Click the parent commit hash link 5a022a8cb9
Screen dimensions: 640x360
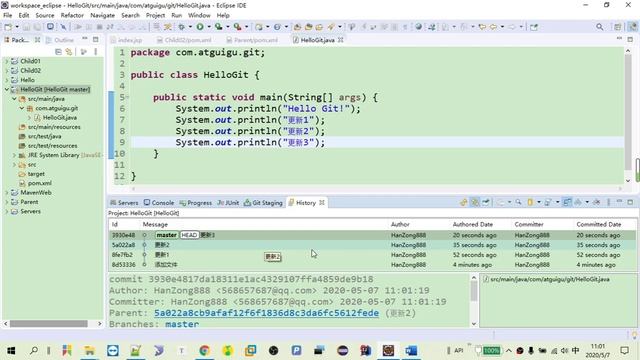click(266, 313)
